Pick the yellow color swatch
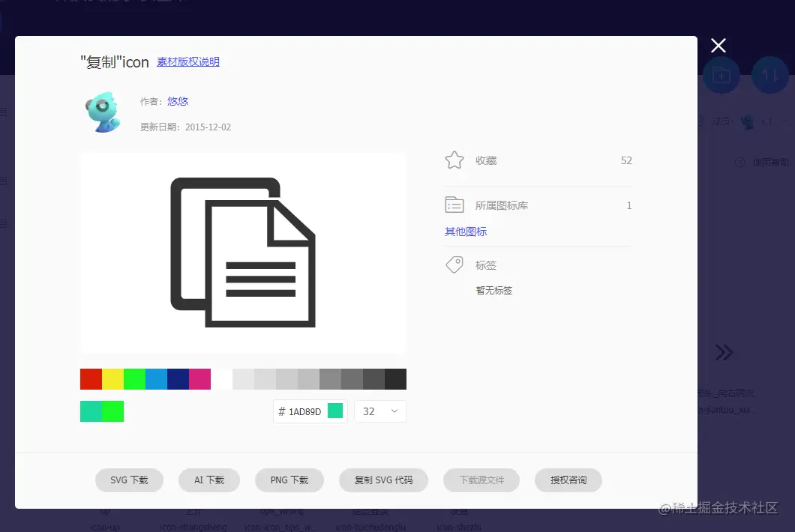Viewport: 795px width, 532px height. [112, 379]
